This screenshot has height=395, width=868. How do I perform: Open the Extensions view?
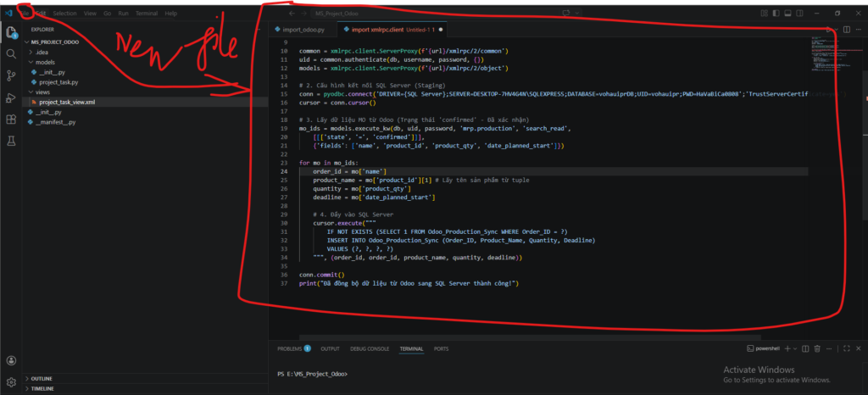tap(11, 120)
